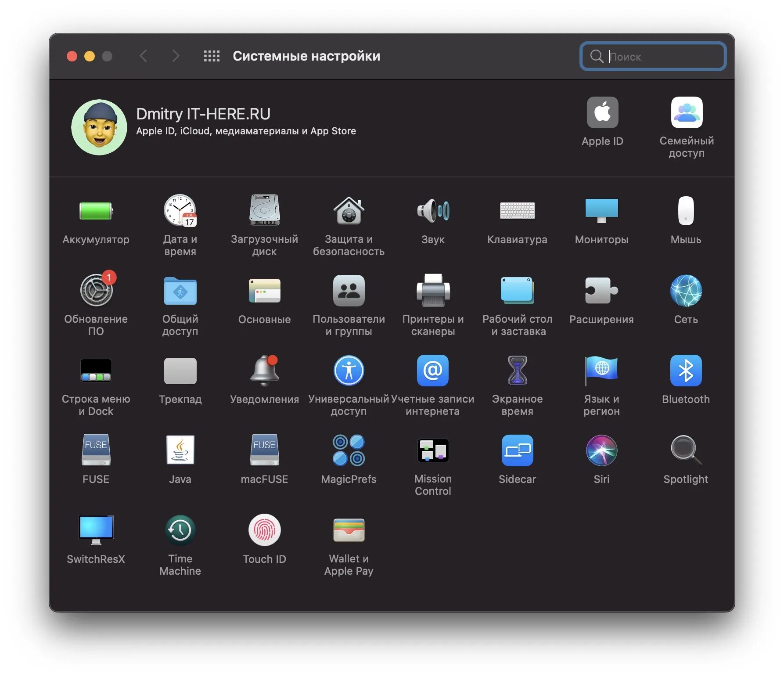
Task: Open the Java control panel
Action: 180,450
